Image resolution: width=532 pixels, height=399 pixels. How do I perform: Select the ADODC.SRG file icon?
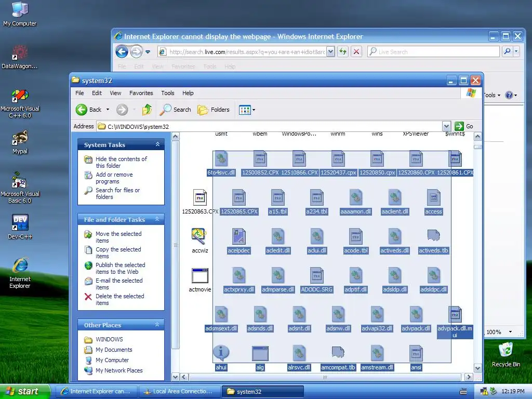point(317,276)
